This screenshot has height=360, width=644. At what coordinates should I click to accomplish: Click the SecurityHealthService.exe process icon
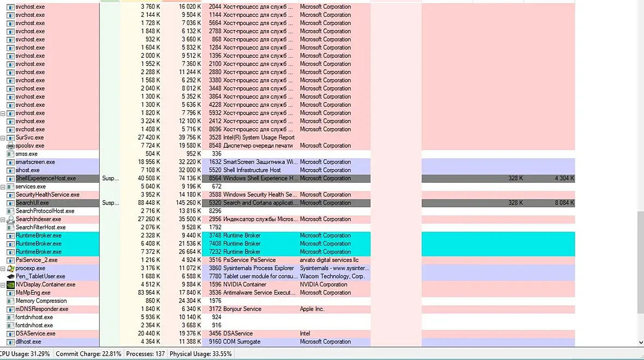pos(11,195)
